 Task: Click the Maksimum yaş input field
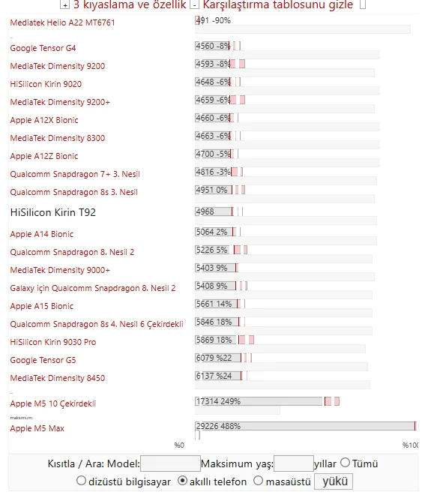tap(294, 463)
